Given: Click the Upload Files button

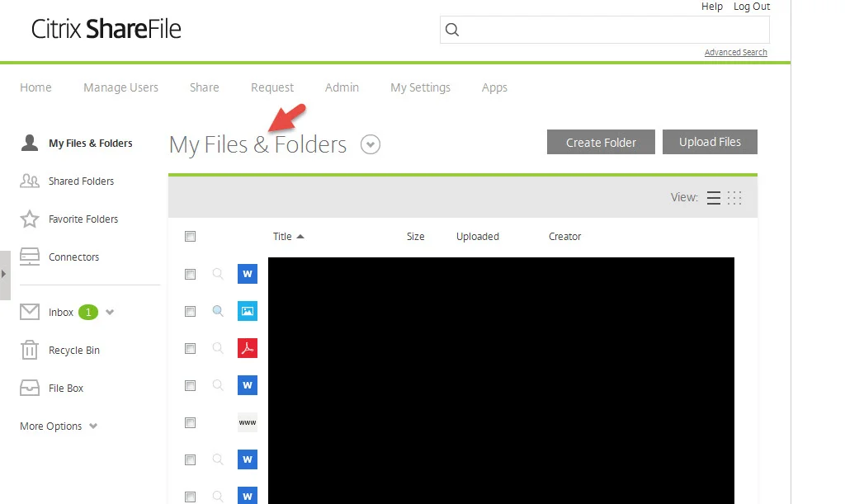Looking at the screenshot, I should click(x=710, y=142).
